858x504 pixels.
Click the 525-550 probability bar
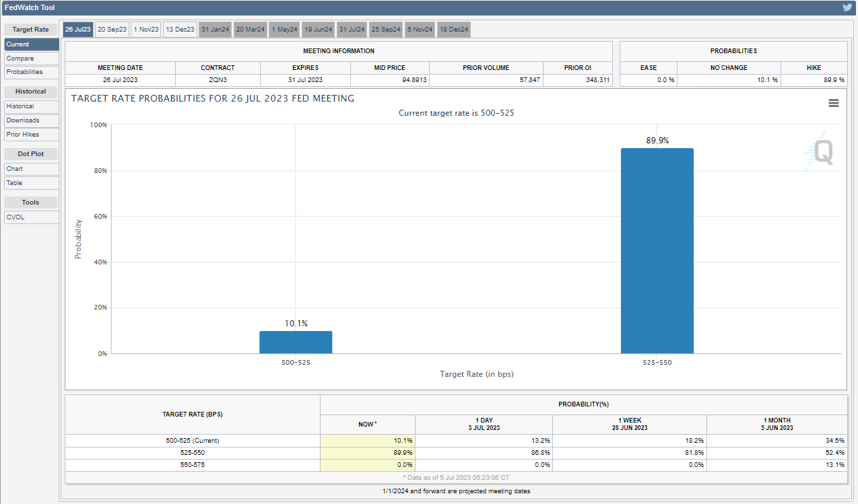click(x=657, y=251)
